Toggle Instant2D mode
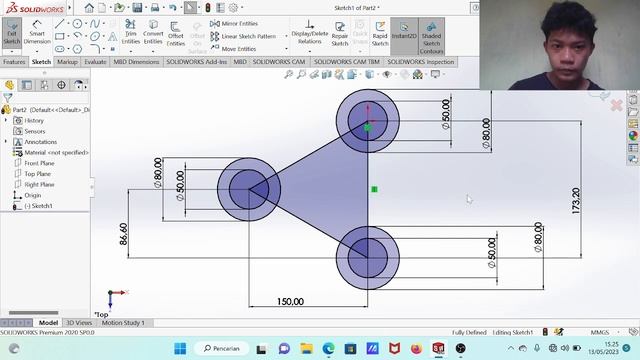 point(404,36)
